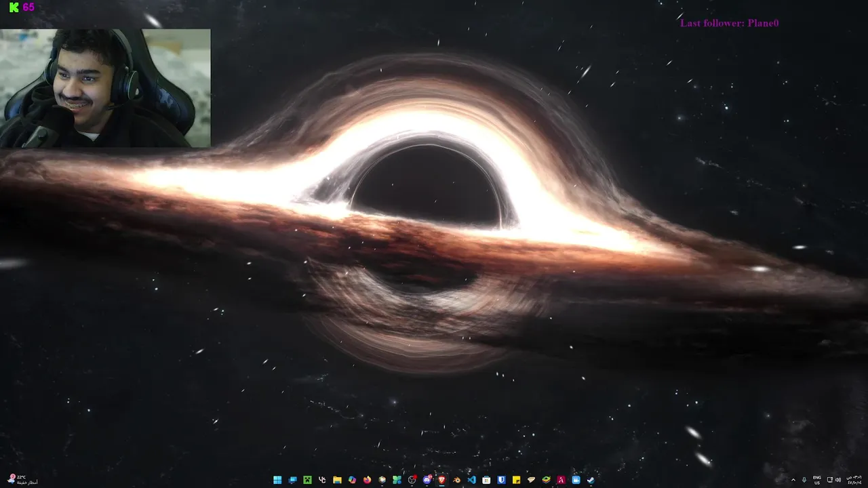Open Discord from the taskbar
This screenshot has width=868, height=488.
click(x=427, y=480)
